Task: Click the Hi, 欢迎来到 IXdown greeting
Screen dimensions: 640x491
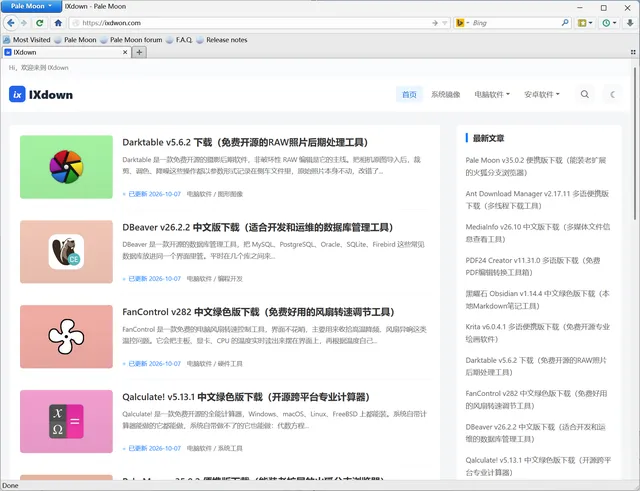Action: point(38,68)
